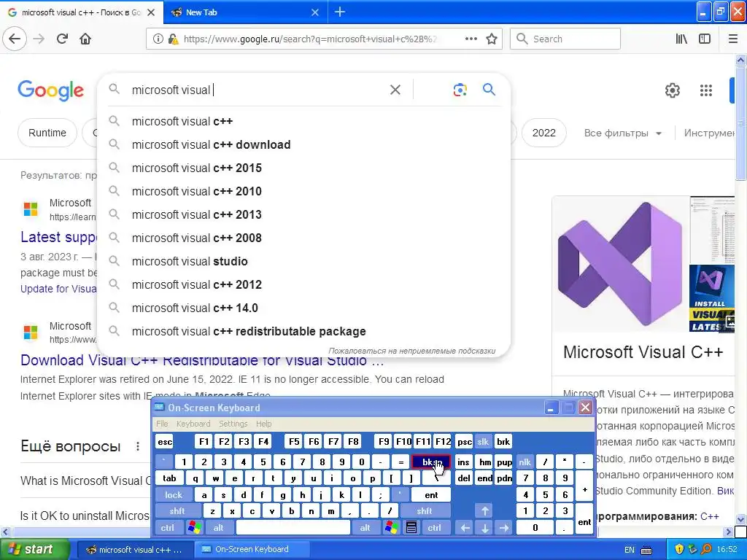Submit search with blue magnifier icon
This screenshot has width=747, height=560.
click(x=489, y=89)
